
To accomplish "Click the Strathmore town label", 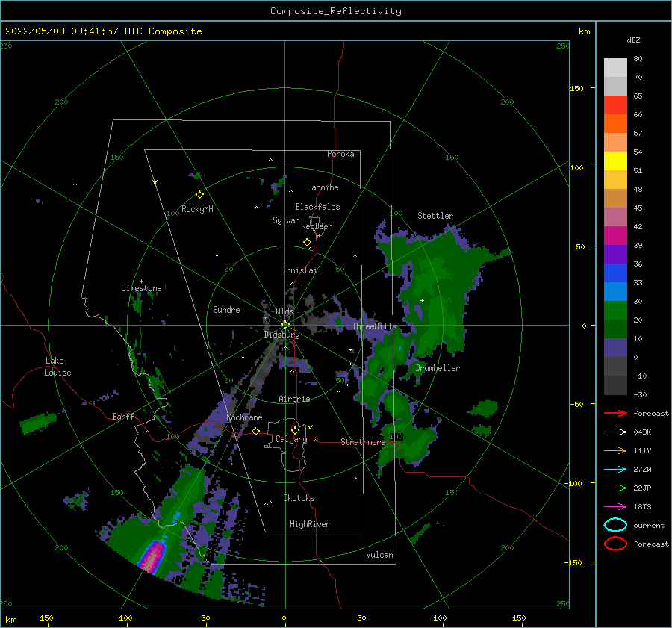I will tap(363, 442).
